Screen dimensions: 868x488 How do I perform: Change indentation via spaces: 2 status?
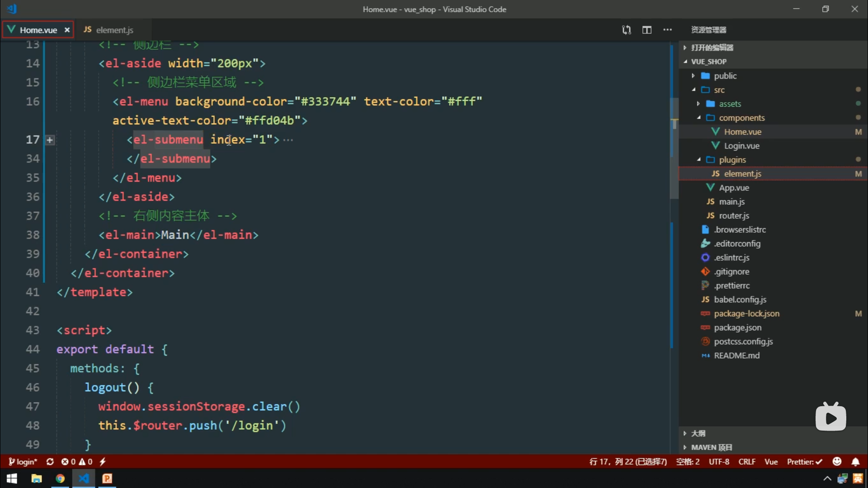point(688,462)
